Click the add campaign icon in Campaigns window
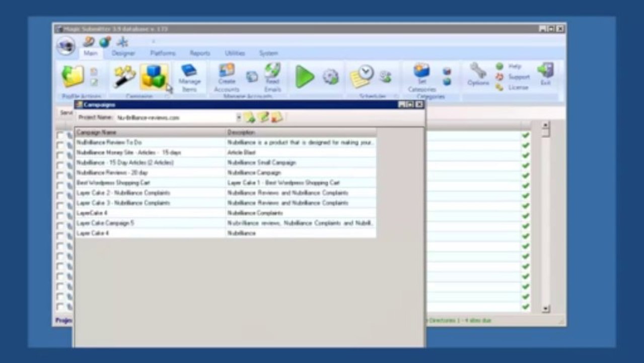This screenshot has width=644, height=363. point(250,117)
